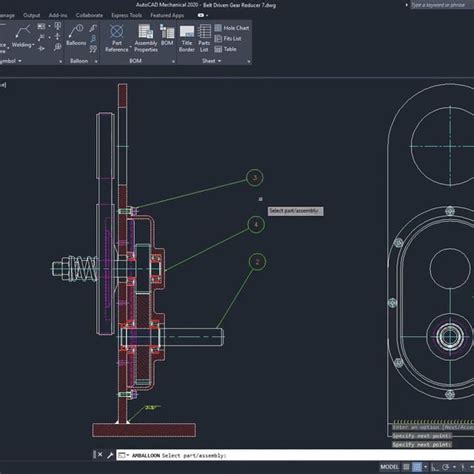Close the command line with X
Viewport: 474px width, 474px height.
100,454
